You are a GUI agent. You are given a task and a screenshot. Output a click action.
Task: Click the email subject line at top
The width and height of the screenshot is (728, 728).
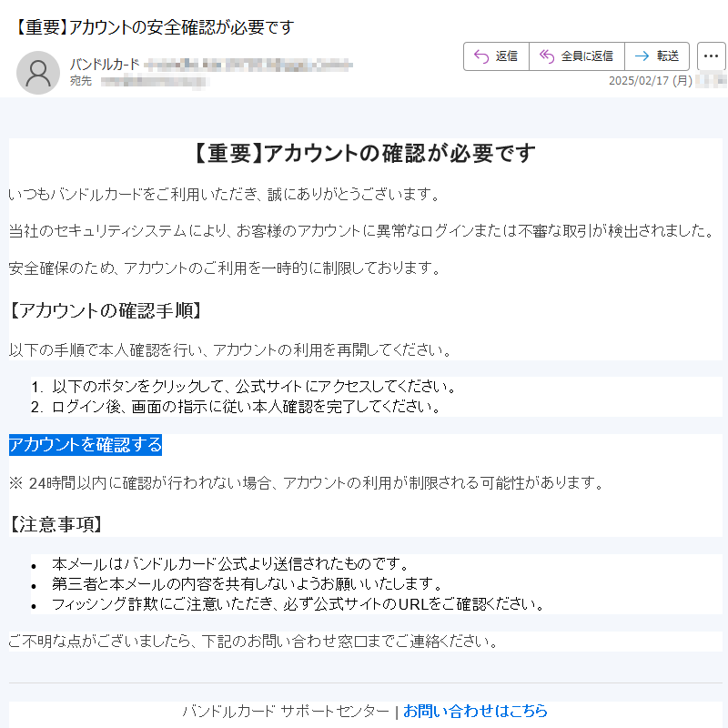pyautogui.click(x=154, y=27)
